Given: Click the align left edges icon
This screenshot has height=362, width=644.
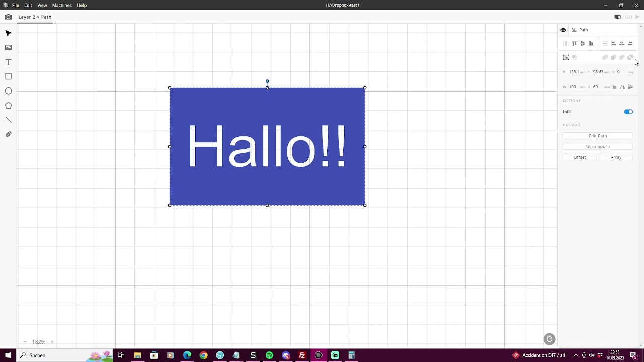Looking at the screenshot, I should click(x=613, y=44).
